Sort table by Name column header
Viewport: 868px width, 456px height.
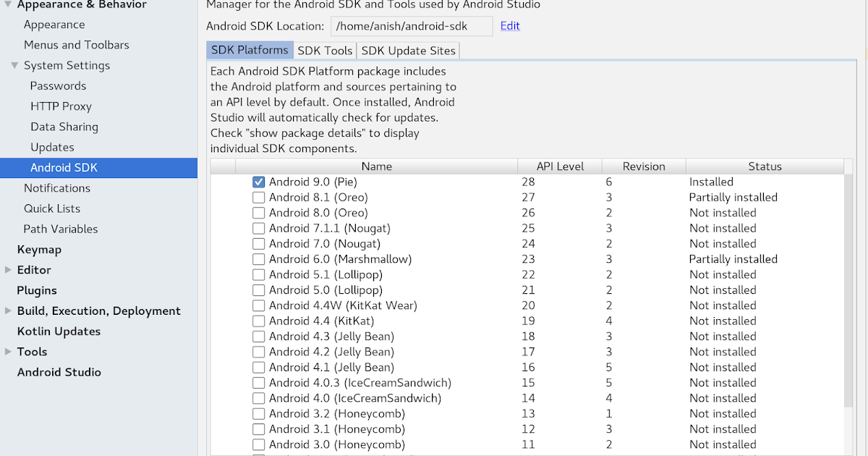click(376, 166)
